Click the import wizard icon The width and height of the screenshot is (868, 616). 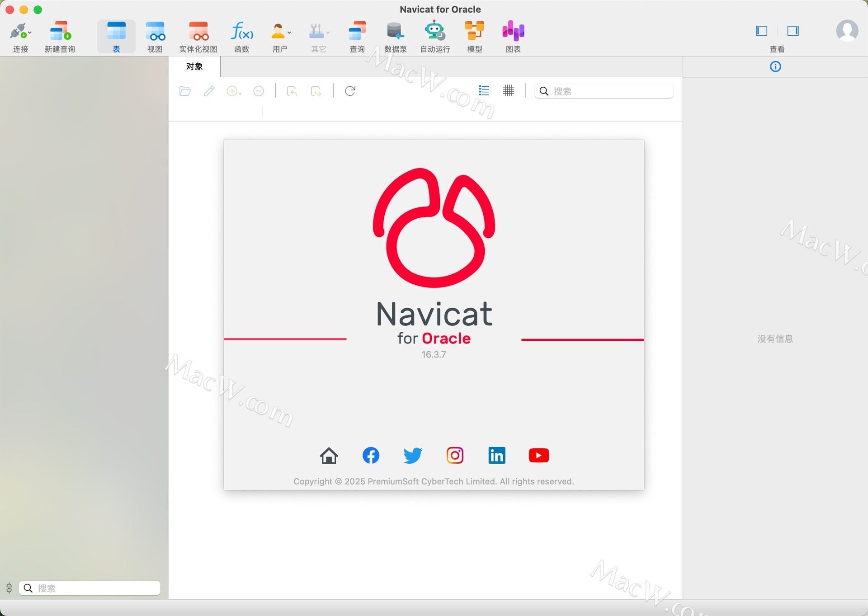(x=292, y=91)
